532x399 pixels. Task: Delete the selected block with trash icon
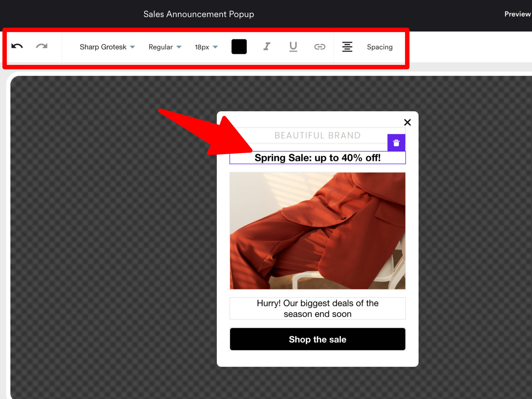(x=396, y=143)
